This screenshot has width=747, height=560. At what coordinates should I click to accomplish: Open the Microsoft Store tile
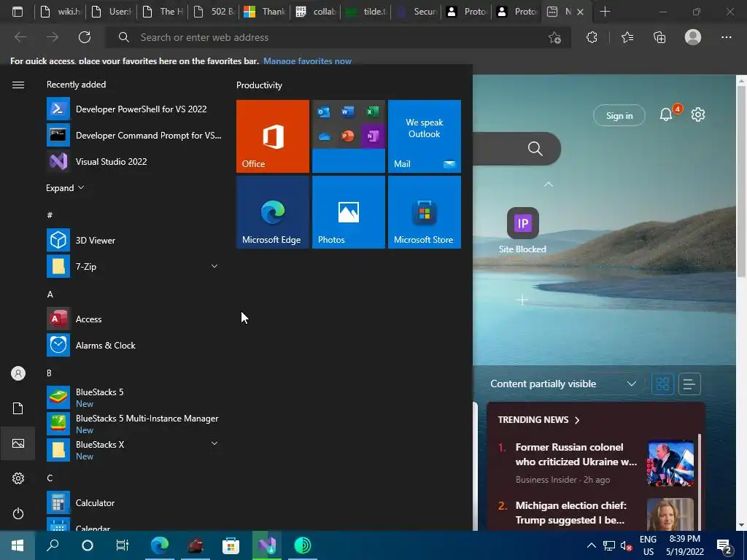tap(425, 212)
